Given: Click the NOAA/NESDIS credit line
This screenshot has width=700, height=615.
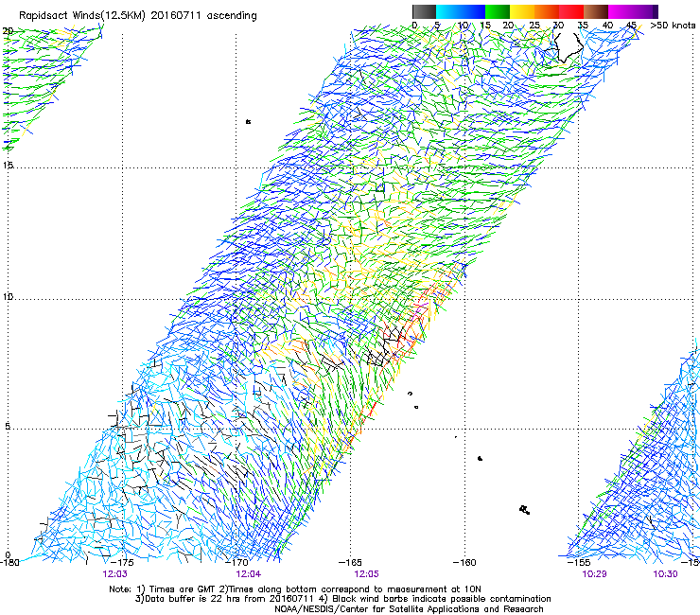Looking at the screenshot, I should [409, 609].
